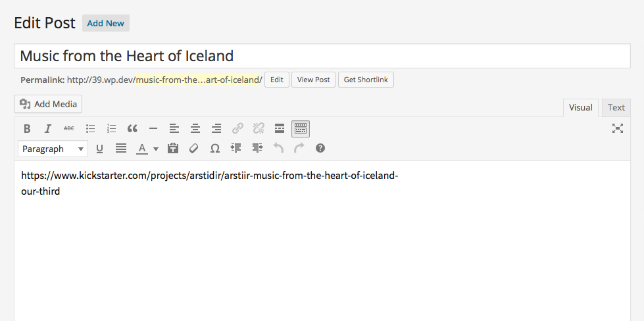Open the Paragraph format dropdown
The width and height of the screenshot is (644, 321).
coord(53,149)
